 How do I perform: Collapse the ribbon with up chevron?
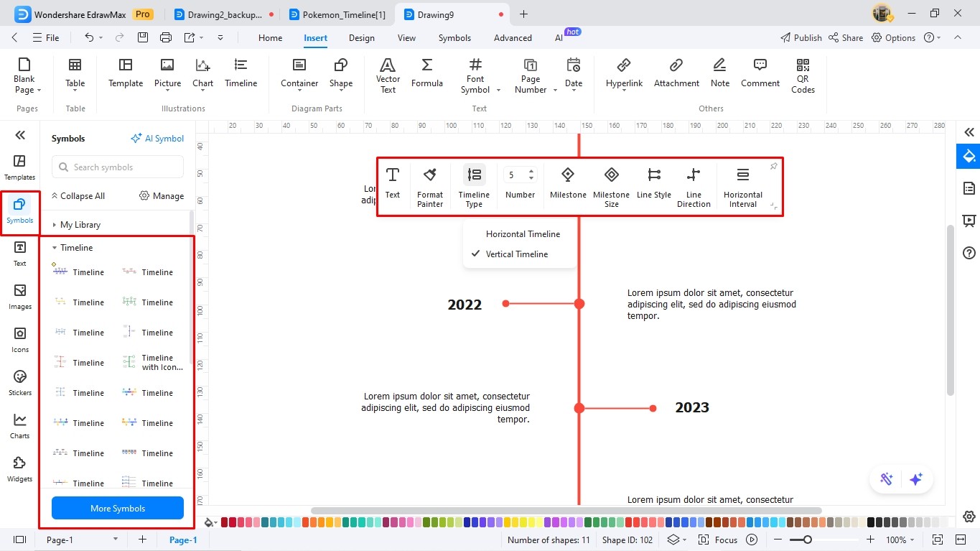coord(958,37)
